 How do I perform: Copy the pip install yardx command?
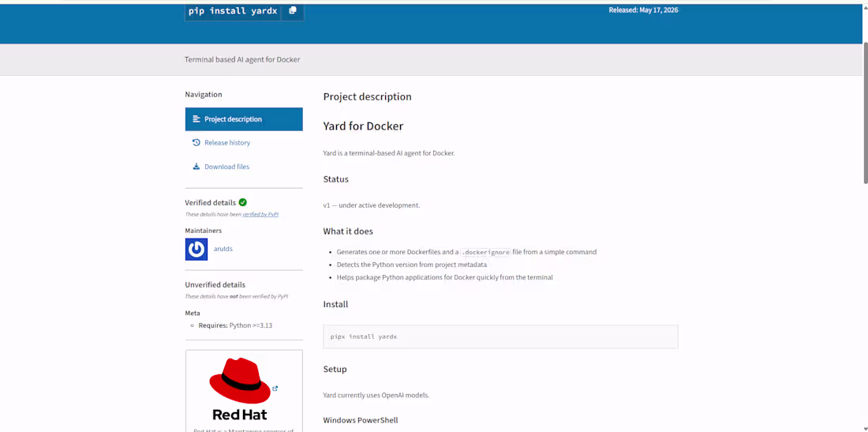pos(293,11)
